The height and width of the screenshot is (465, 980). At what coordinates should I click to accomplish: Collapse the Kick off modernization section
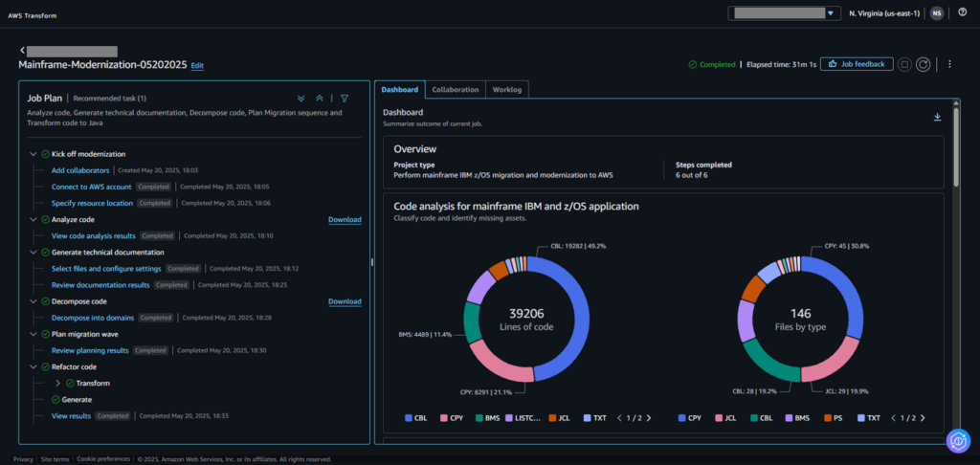click(33, 154)
